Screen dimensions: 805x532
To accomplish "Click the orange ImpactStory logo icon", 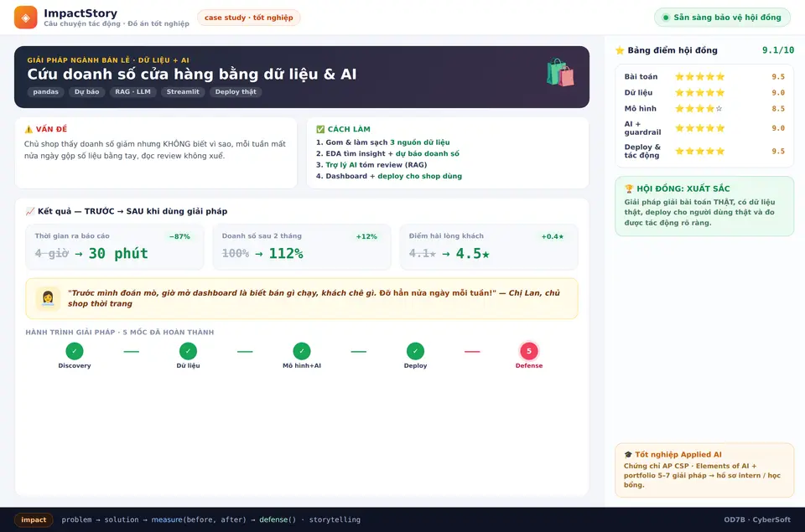I will (26, 18).
